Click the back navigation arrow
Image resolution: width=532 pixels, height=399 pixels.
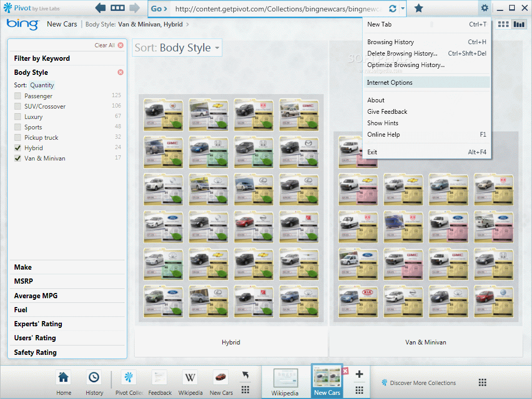point(100,8)
